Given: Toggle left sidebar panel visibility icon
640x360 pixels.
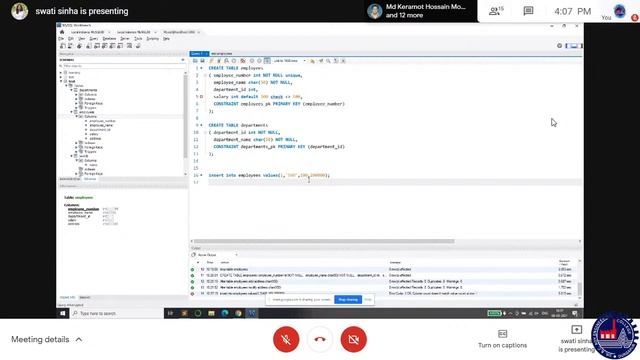Looking at the screenshot, I should click(567, 46).
